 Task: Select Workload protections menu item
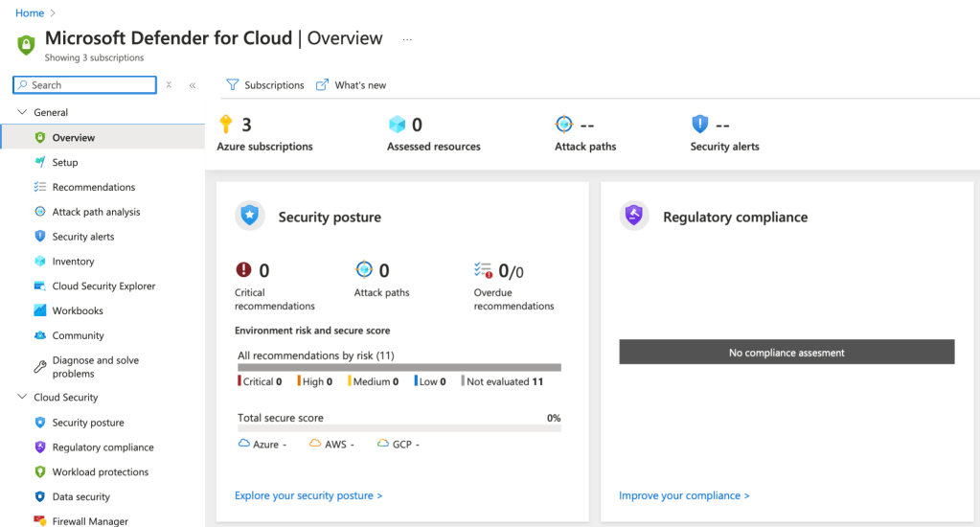(x=100, y=472)
